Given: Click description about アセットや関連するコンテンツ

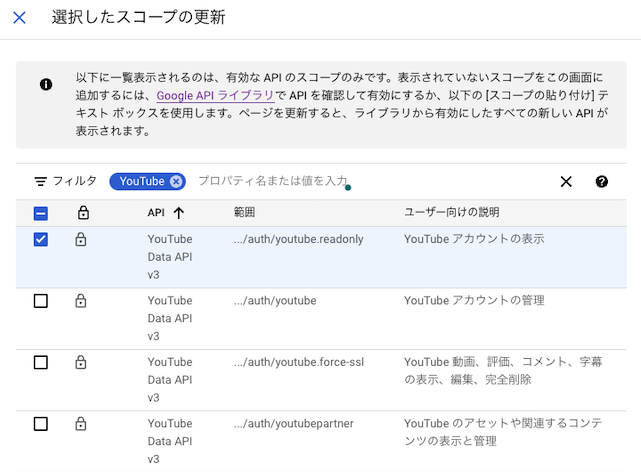Looking at the screenshot, I should (x=503, y=432).
